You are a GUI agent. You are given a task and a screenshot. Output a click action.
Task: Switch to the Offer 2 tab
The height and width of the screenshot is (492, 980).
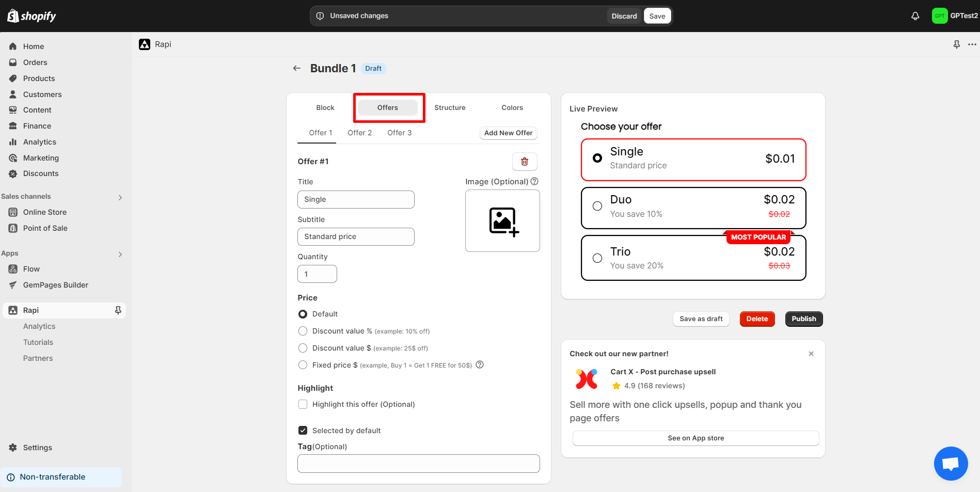pyautogui.click(x=359, y=133)
